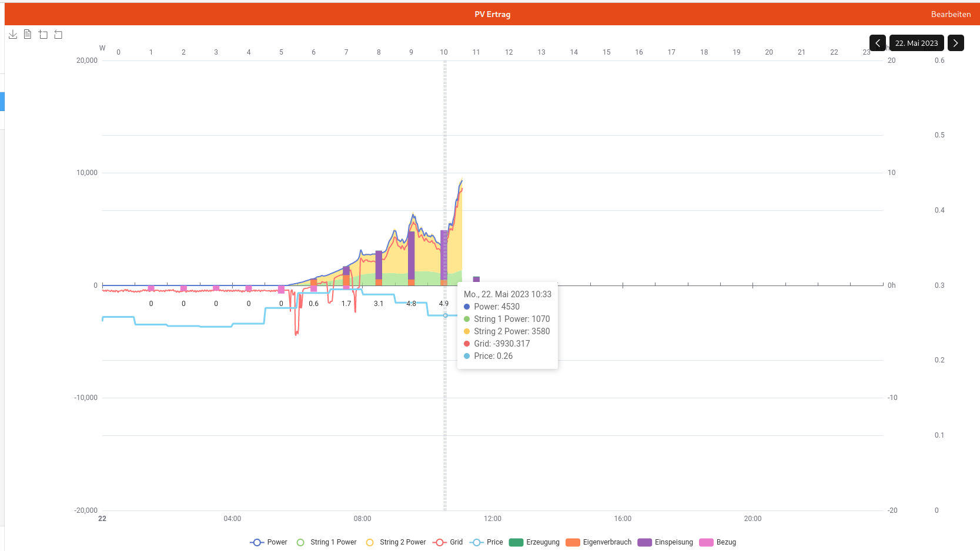
Task: Click Bearbeiten in the header
Action: point(951,14)
